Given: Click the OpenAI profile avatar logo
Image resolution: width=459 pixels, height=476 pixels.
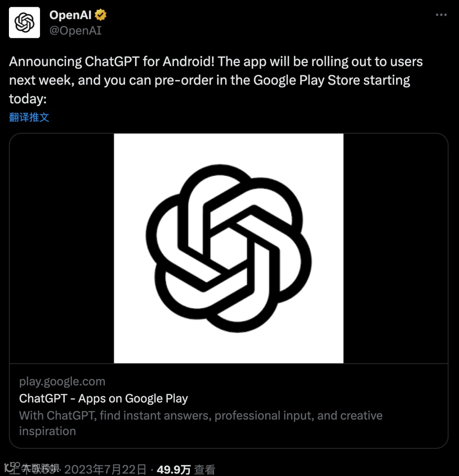Looking at the screenshot, I should coord(24,23).
